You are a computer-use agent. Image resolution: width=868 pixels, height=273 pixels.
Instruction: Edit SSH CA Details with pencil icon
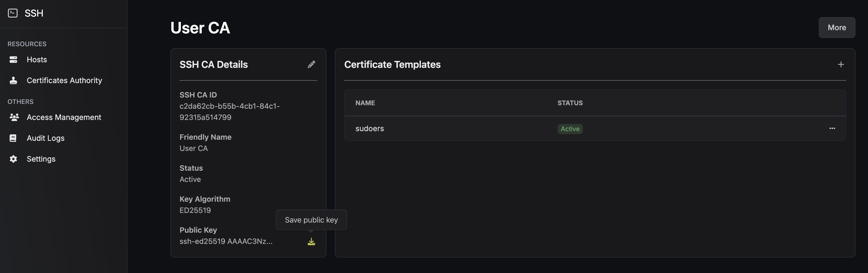click(311, 64)
